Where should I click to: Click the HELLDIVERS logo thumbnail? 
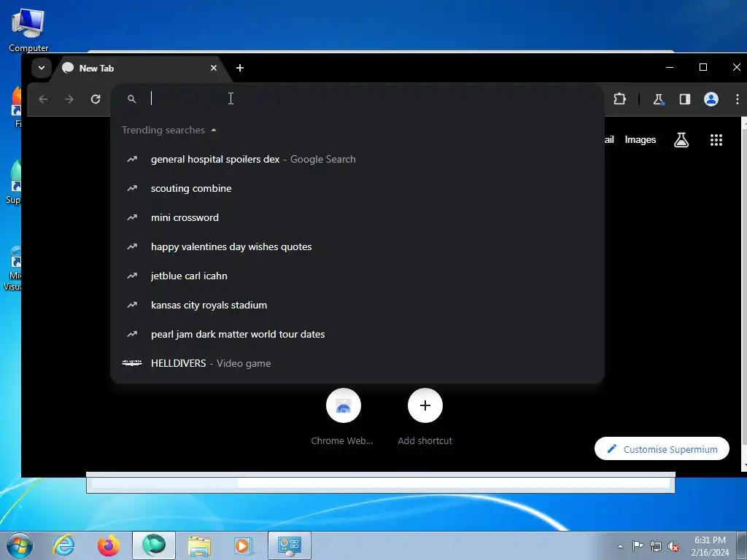pos(132,363)
